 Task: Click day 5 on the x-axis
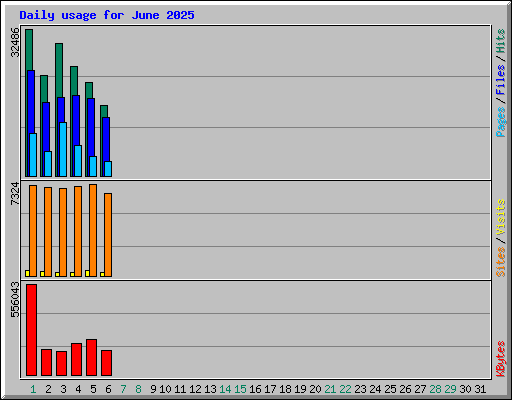pos(93,389)
